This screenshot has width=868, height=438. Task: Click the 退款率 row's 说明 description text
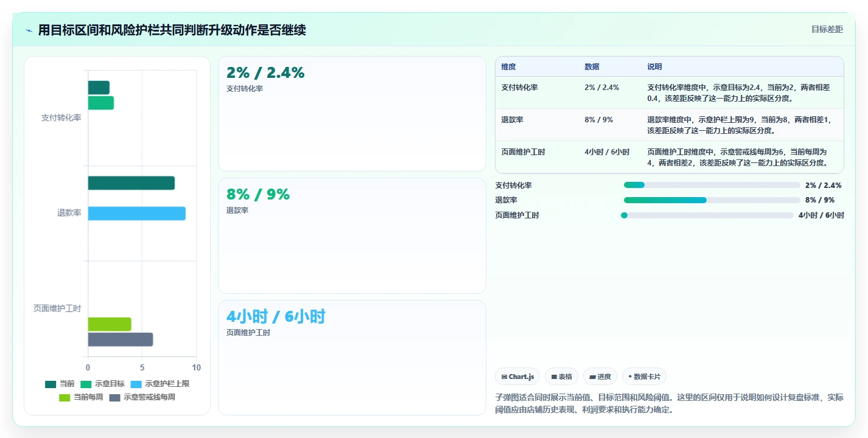[738, 125]
